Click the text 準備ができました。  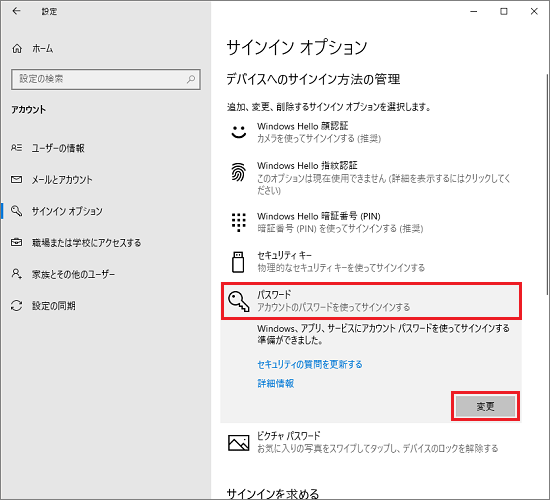tap(290, 340)
